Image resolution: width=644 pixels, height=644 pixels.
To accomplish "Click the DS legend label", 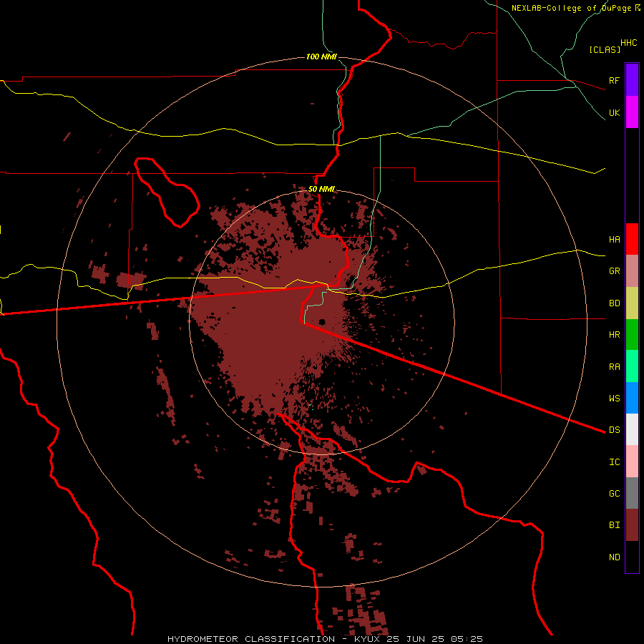I will click(615, 429).
